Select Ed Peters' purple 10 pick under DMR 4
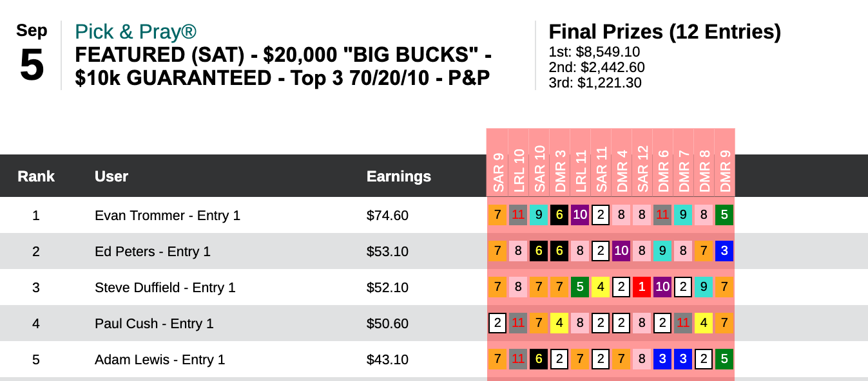This screenshot has width=868, height=381. [621, 251]
